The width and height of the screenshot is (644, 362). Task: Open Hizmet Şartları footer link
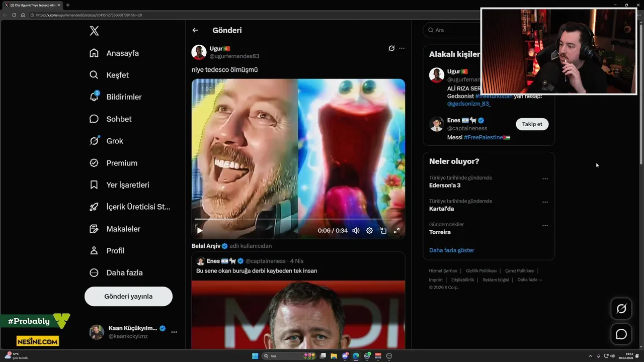[443, 271]
